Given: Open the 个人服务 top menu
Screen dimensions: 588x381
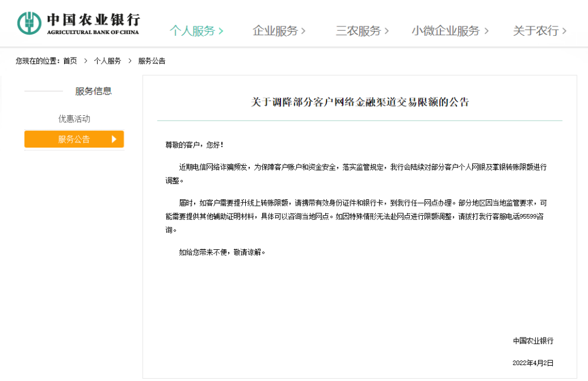Looking at the screenshot, I should pyautogui.click(x=192, y=31).
